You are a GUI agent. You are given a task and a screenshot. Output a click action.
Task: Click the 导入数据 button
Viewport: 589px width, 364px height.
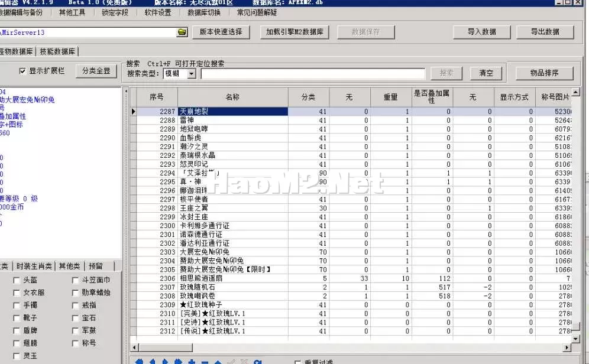point(481,32)
